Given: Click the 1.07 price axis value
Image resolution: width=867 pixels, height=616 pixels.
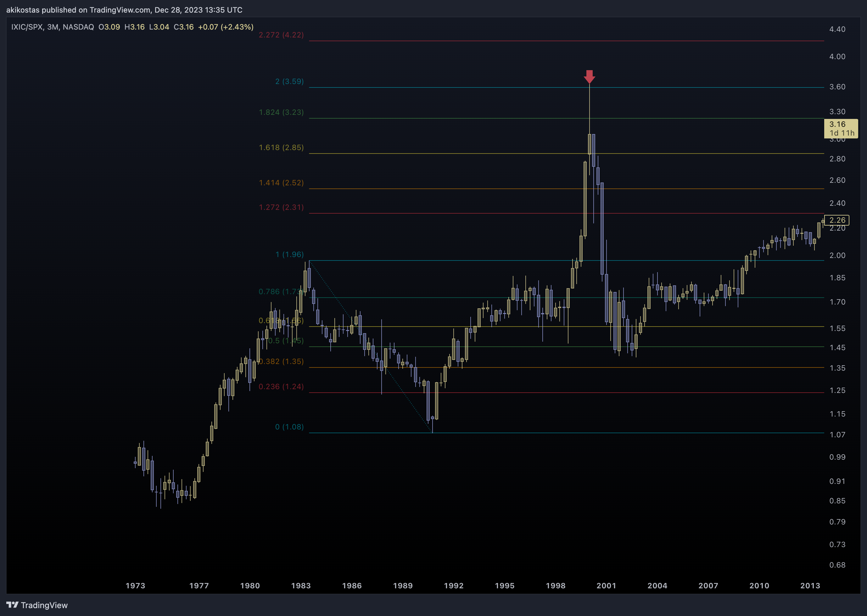Looking at the screenshot, I should [837, 435].
